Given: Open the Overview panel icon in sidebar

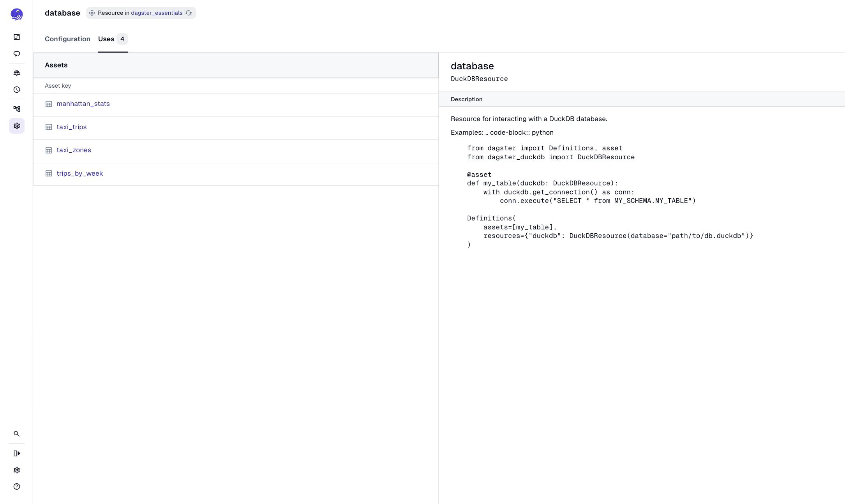Looking at the screenshot, I should 16,37.
